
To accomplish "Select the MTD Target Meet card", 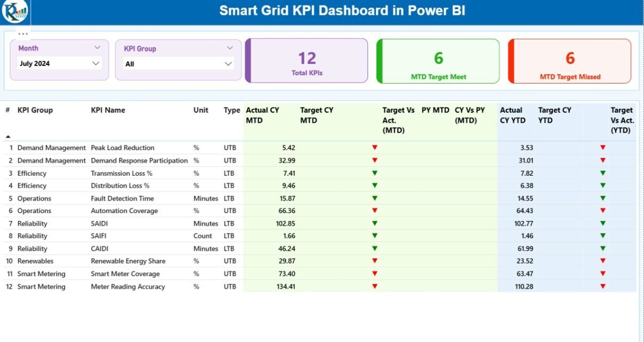I will (438, 61).
